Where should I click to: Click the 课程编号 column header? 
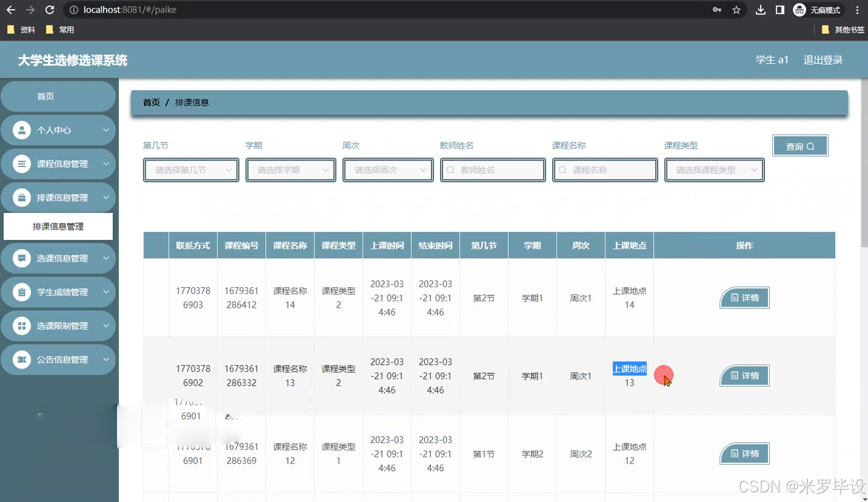(241, 246)
